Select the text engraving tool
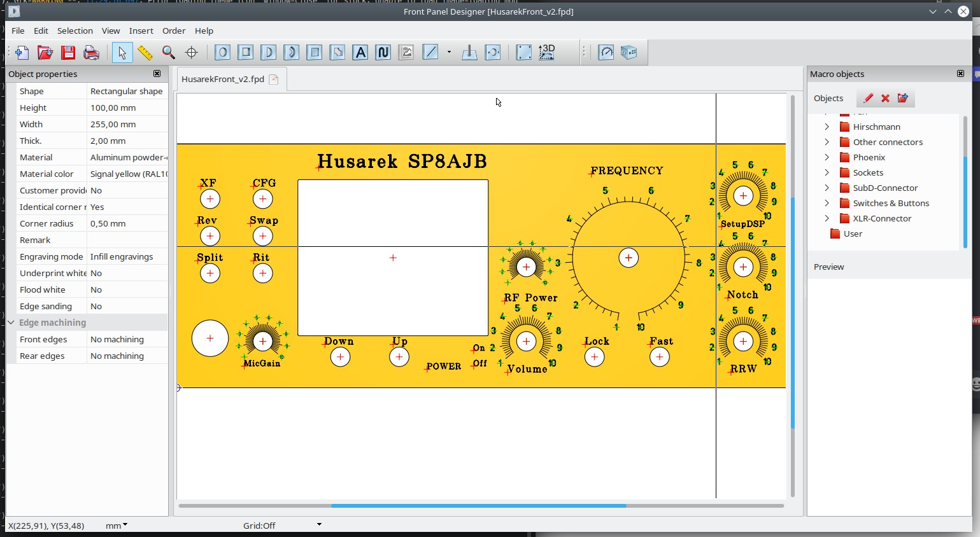Viewport: 980px width, 537px height. coord(360,53)
